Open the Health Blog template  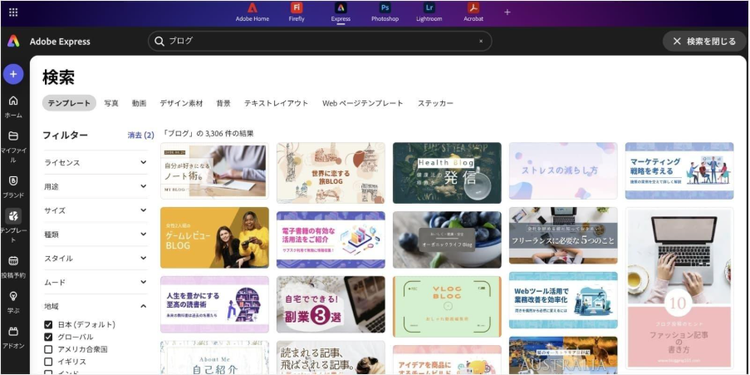pos(447,173)
